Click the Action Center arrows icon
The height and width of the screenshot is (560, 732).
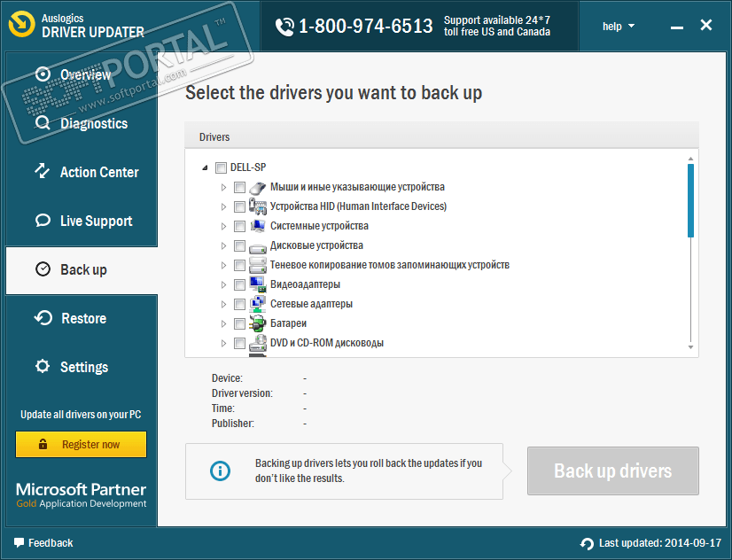click(x=43, y=171)
